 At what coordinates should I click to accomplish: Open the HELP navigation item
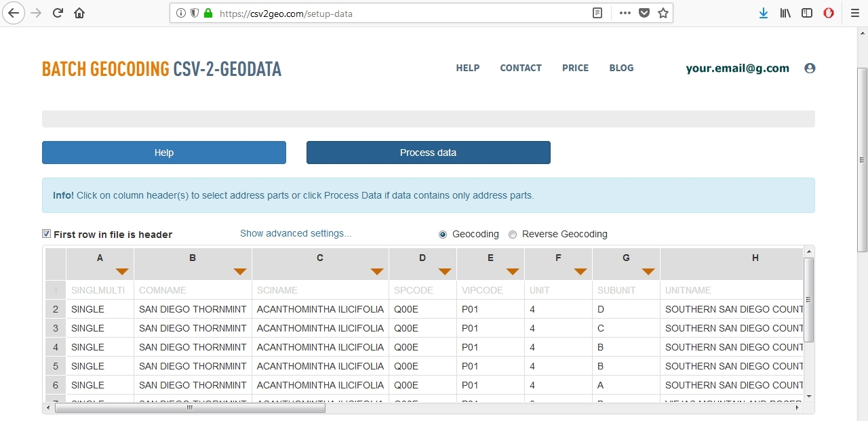(x=468, y=68)
